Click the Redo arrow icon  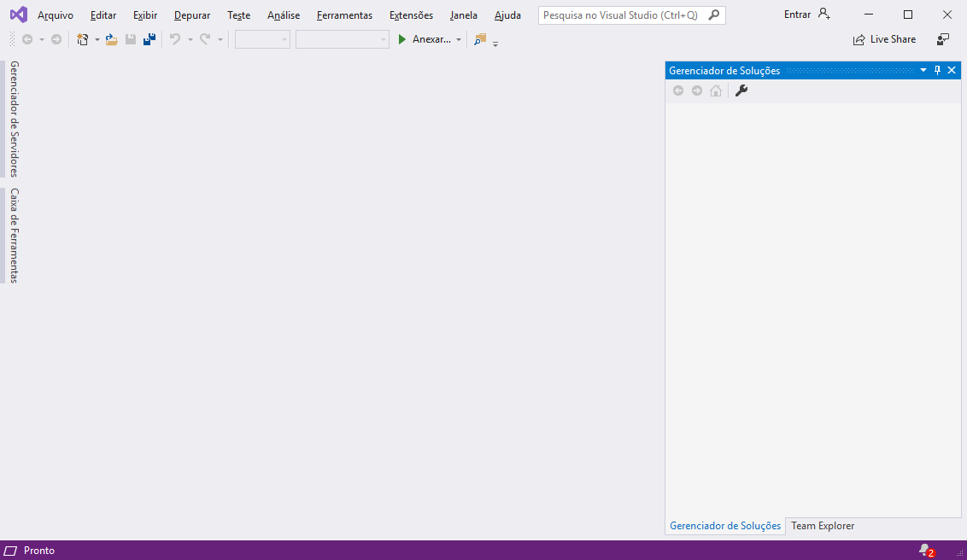205,39
